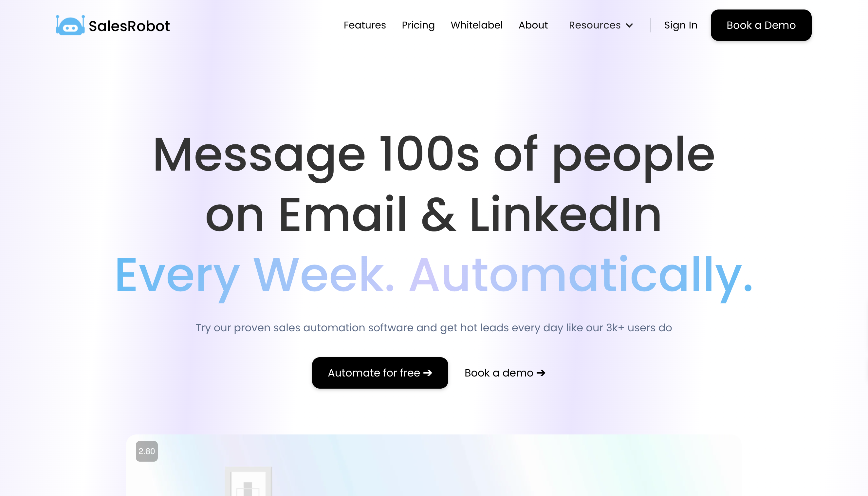Screen dimensions: 868x496
Task: Click the Automate for free button
Action: (x=380, y=373)
